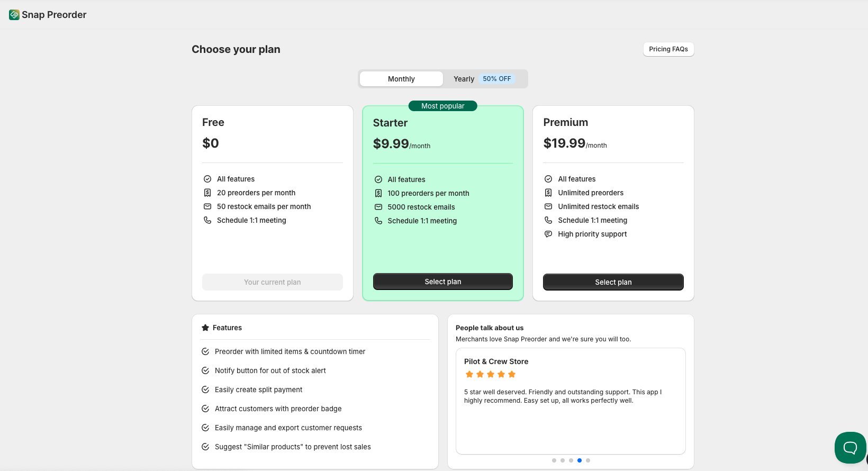Go to the first testimonial dot
Viewport: 868px width, 471px height.
pyautogui.click(x=554, y=460)
